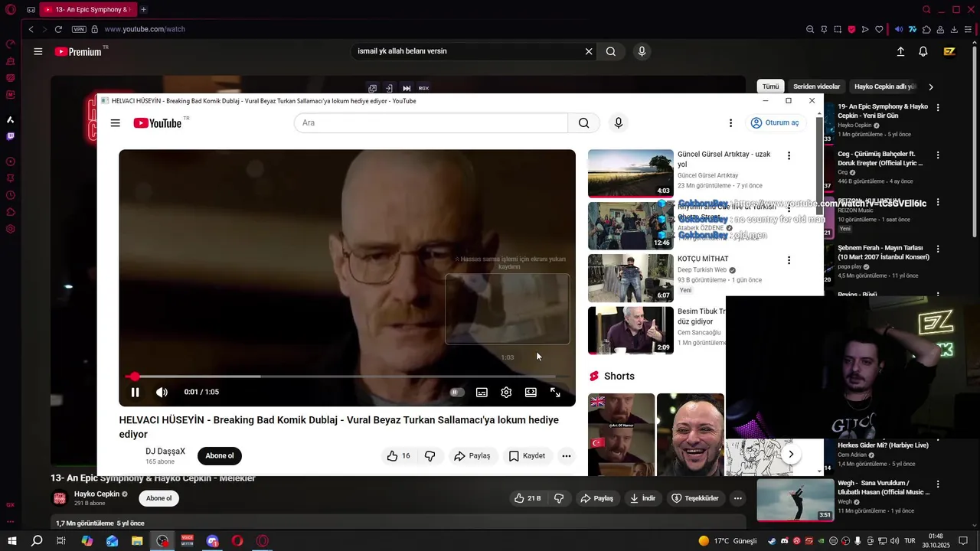Open guide menu in main YouTube Premium page
980x551 pixels.
(38, 51)
